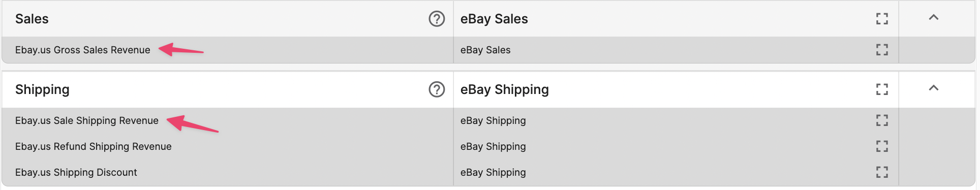
Task: Collapse the Sales section chevron
Action: 933,18
